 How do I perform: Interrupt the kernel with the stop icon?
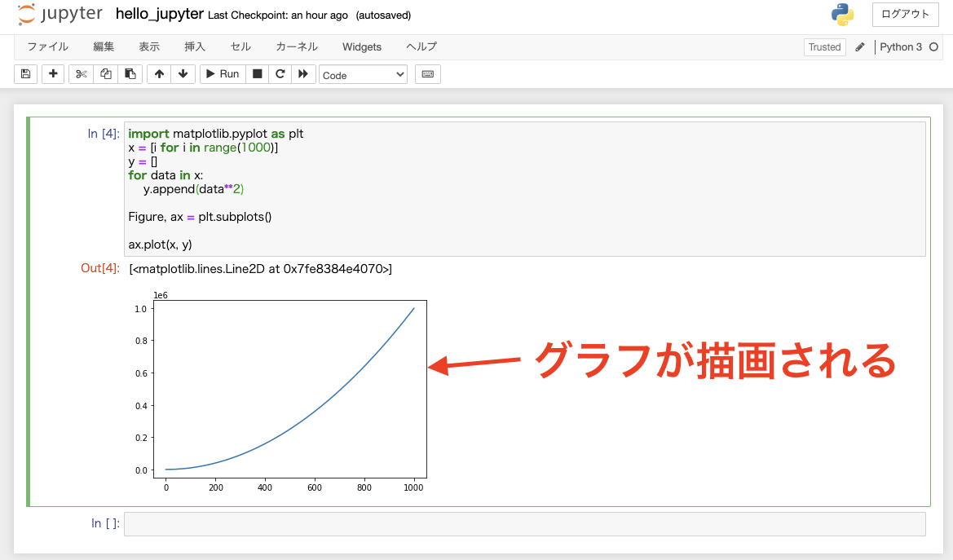[257, 74]
